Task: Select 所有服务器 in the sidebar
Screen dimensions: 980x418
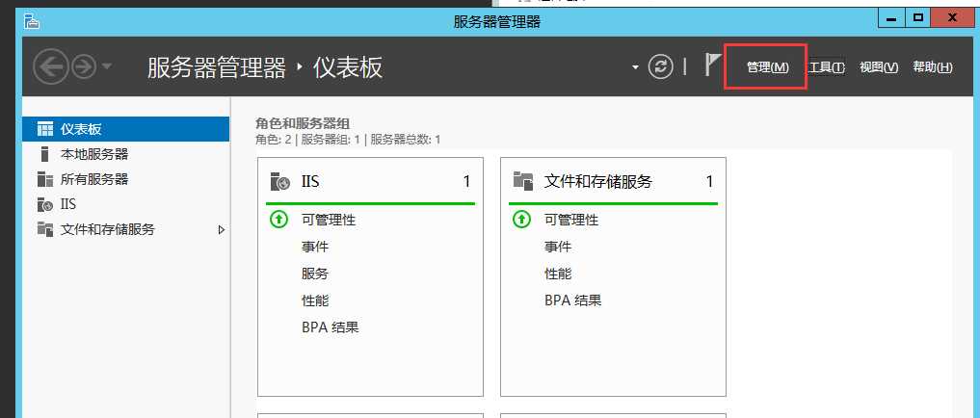Action: [x=93, y=179]
